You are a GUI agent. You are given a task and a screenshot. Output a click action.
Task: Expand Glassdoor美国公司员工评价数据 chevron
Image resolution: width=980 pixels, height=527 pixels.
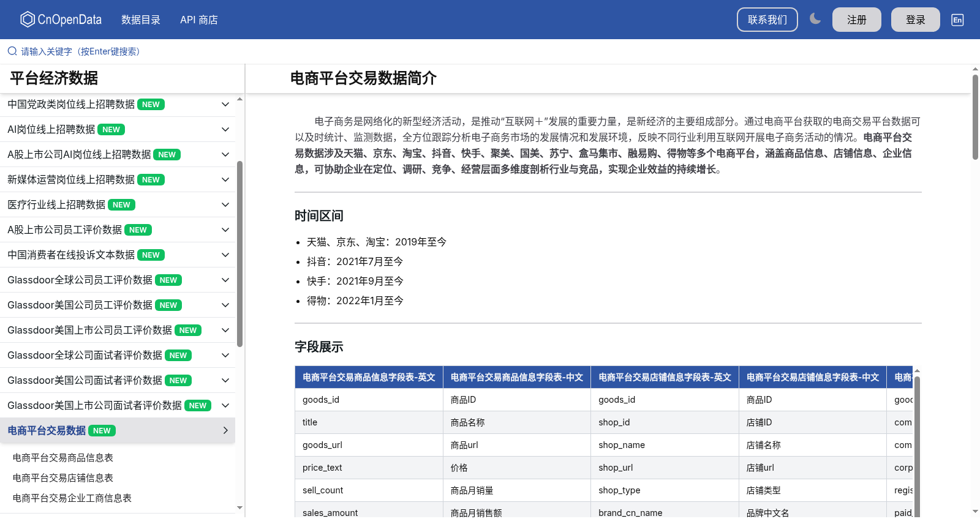coord(225,305)
